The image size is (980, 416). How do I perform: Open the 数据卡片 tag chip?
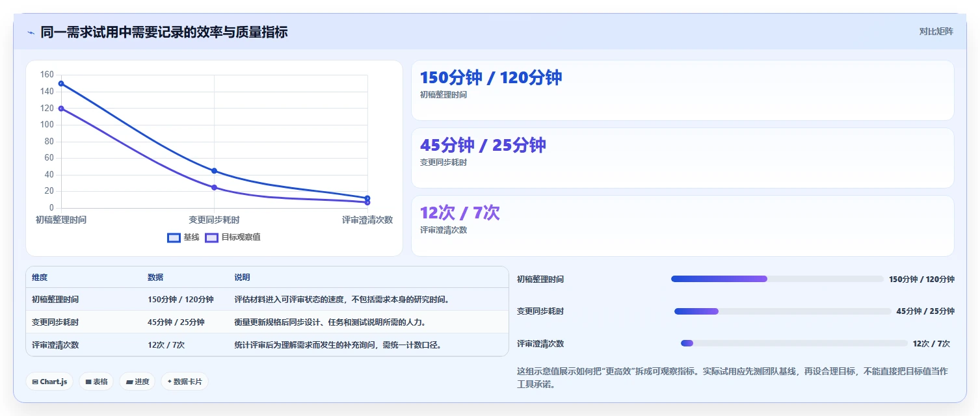pyautogui.click(x=185, y=382)
